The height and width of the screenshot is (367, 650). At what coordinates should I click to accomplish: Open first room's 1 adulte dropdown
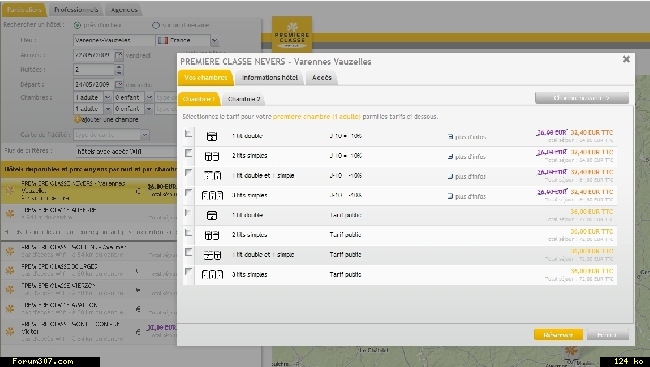(107, 97)
